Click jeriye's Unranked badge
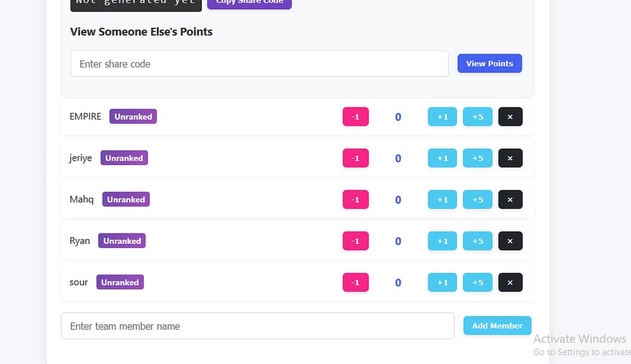Screen dimensions: 631x364 [124, 158]
